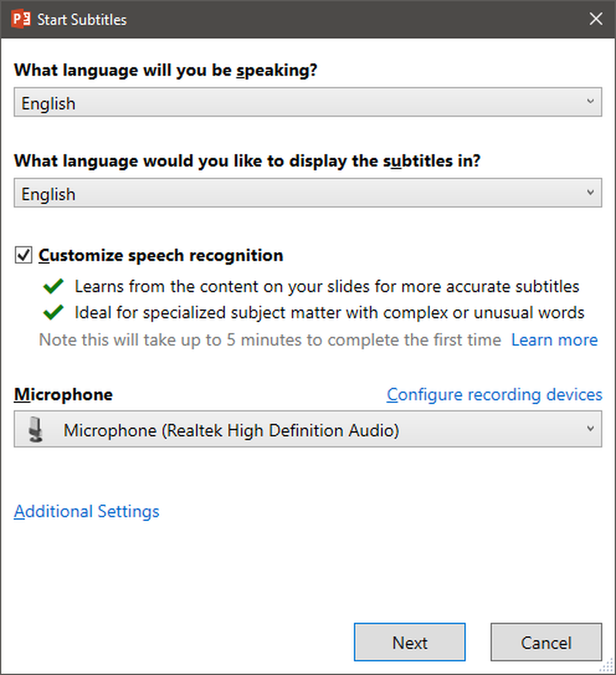Image resolution: width=616 pixels, height=675 pixels.
Task: Open Configure recording devices link
Action: (495, 395)
